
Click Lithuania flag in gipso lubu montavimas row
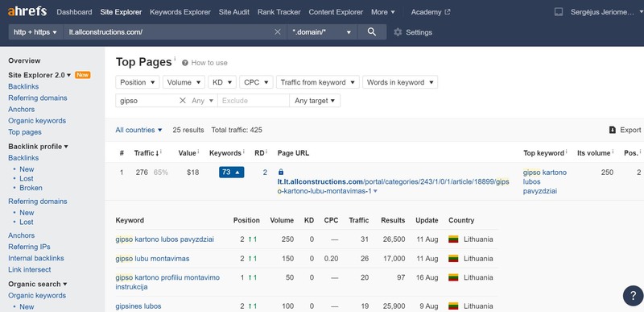pos(453,259)
